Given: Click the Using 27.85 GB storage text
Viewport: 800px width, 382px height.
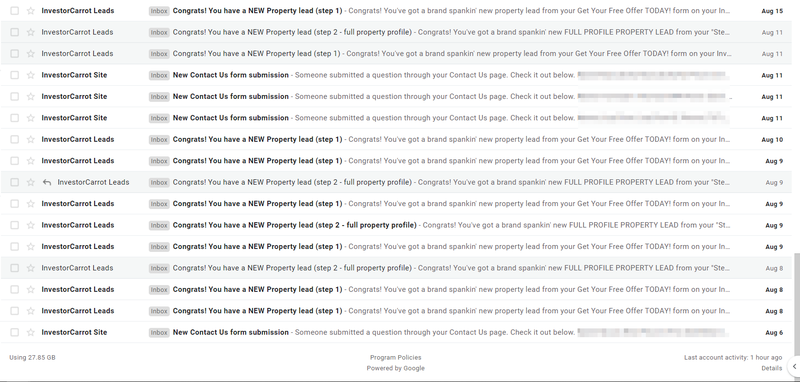Looking at the screenshot, I should [32, 358].
